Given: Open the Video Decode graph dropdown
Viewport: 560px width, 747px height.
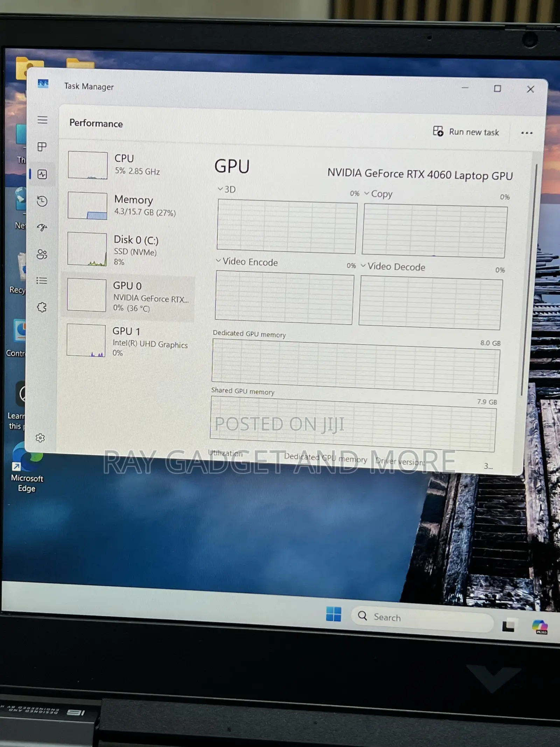Looking at the screenshot, I should pyautogui.click(x=393, y=266).
